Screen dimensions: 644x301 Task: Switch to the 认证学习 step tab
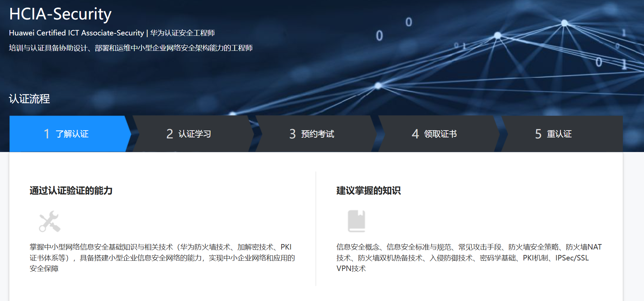point(193,134)
